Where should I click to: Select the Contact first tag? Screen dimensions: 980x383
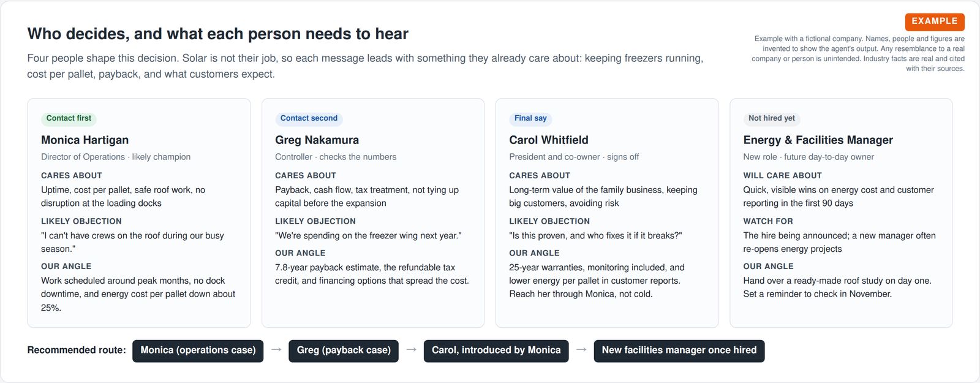pyautogui.click(x=69, y=118)
